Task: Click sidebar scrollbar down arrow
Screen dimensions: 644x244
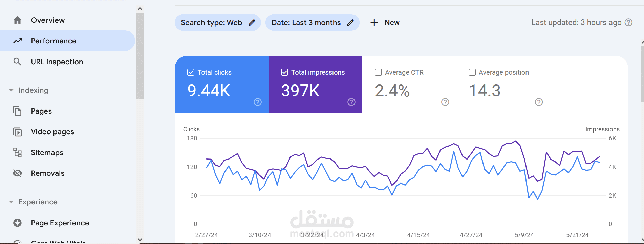Action: (x=140, y=239)
